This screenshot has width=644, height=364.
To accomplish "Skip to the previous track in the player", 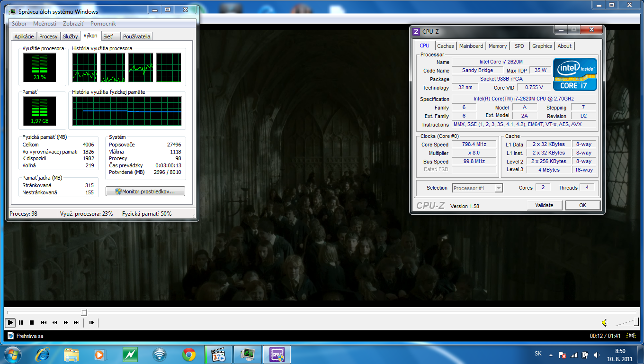I will (44, 323).
